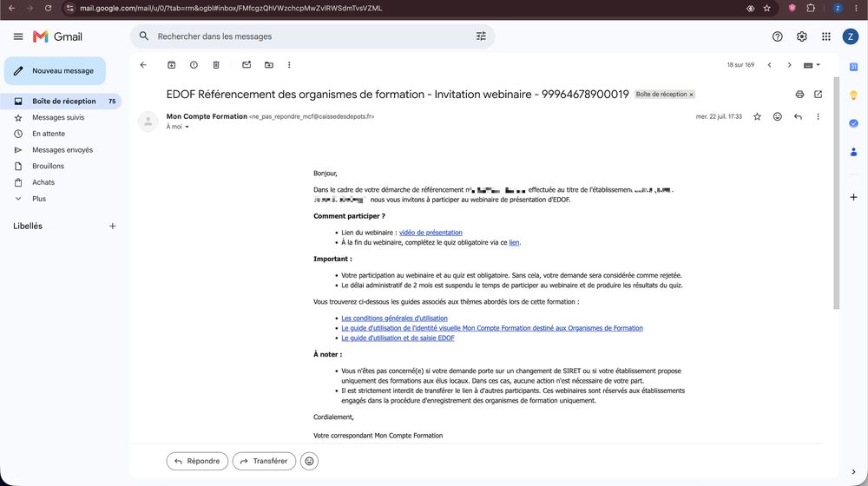Open Messages envoyés folder
This screenshot has width=868, height=486.
62,150
